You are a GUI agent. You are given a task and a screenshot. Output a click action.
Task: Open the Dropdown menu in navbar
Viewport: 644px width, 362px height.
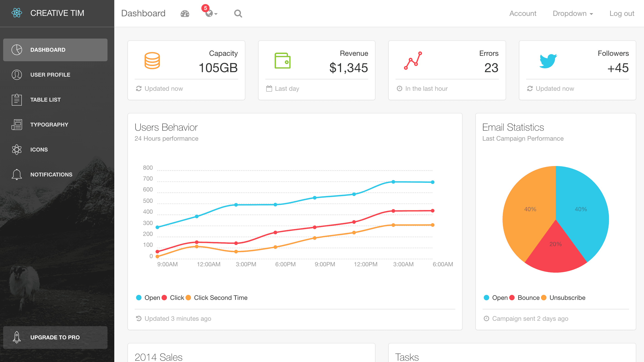573,14
